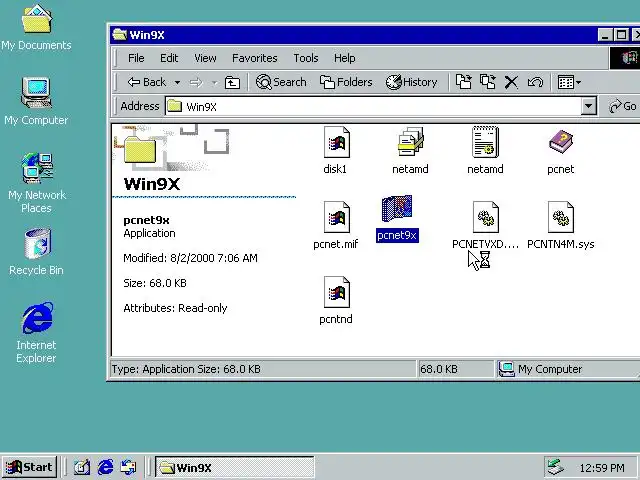The height and width of the screenshot is (480, 640).
Task: Select the pcnet9x application icon
Action: (397, 209)
